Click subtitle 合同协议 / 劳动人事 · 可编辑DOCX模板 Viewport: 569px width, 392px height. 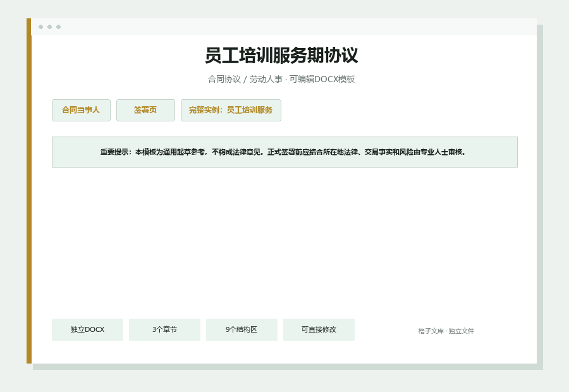pos(281,79)
